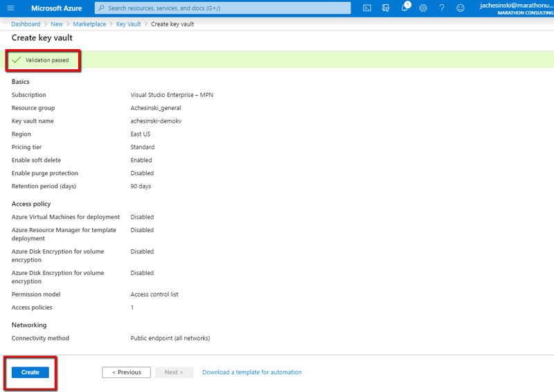Click the Previous button

coord(126,373)
